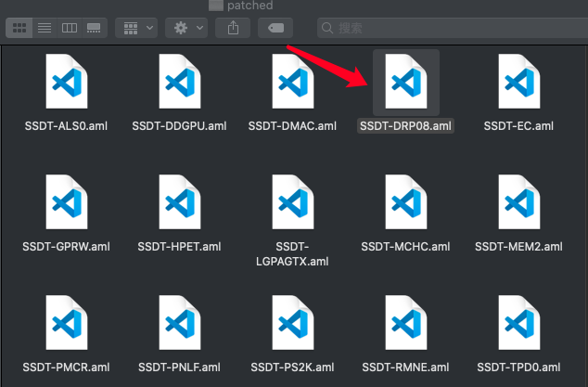588x387 pixels.
Task: Switch Finder to gallery view
Action: [x=94, y=28]
